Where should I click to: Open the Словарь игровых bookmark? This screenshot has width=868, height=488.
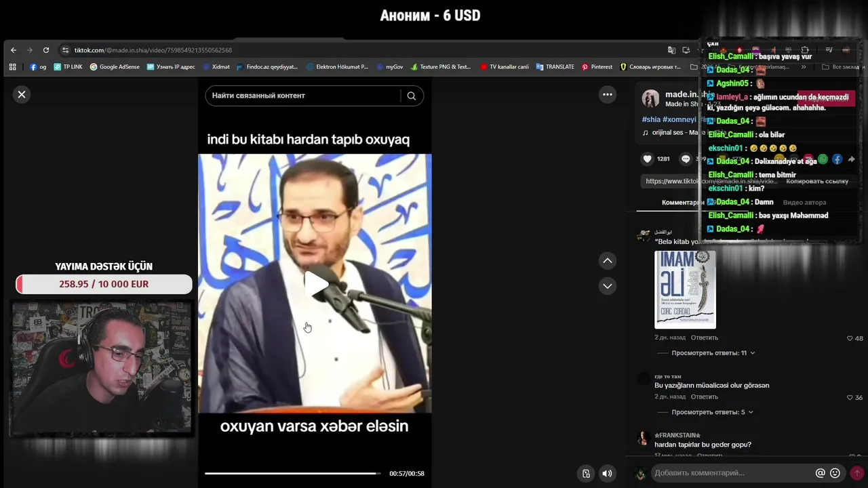click(x=650, y=67)
